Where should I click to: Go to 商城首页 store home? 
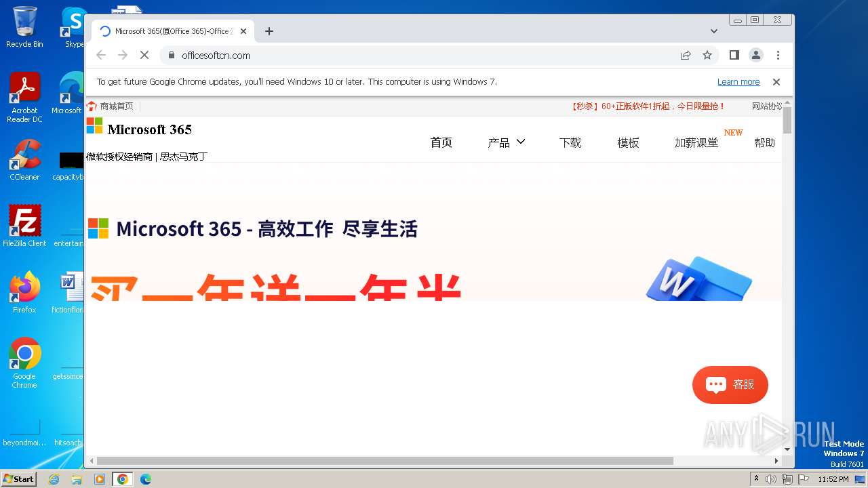(x=111, y=106)
